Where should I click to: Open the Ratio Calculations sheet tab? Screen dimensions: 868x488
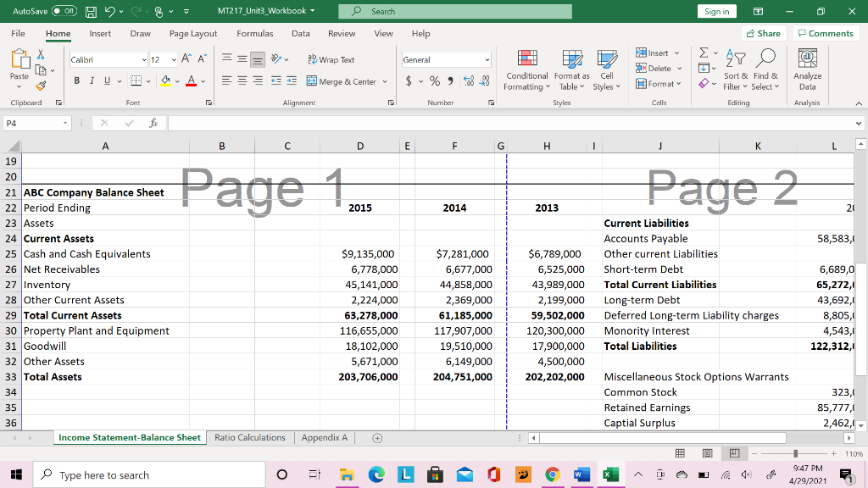252,437
